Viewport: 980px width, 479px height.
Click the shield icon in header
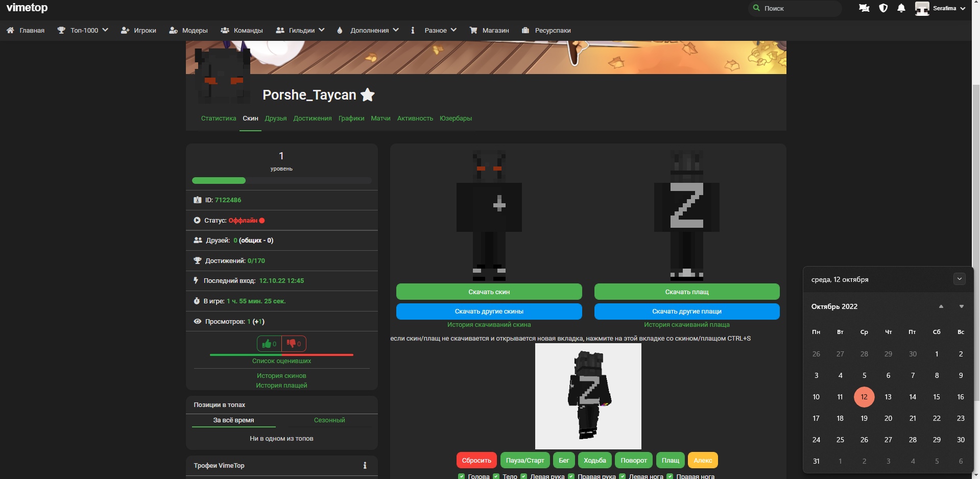883,8
